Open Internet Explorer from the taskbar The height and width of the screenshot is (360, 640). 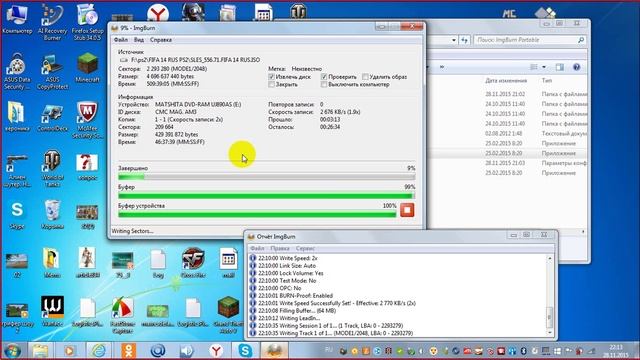[99, 351]
